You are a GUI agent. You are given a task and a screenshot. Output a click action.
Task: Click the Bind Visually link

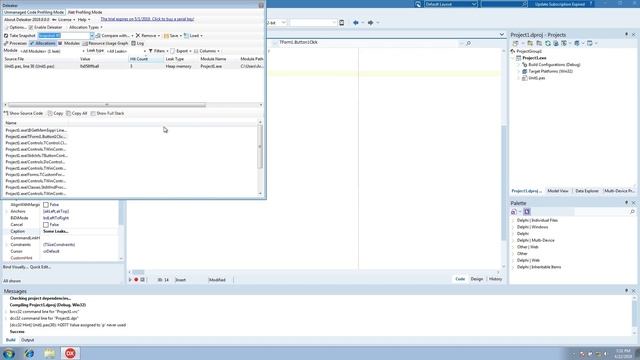tap(15, 267)
